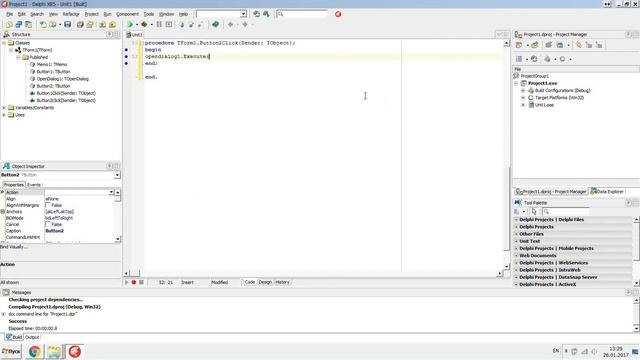Click the first icon in Project Manager toolbar
The width and height of the screenshot is (640, 360).
[519, 45]
